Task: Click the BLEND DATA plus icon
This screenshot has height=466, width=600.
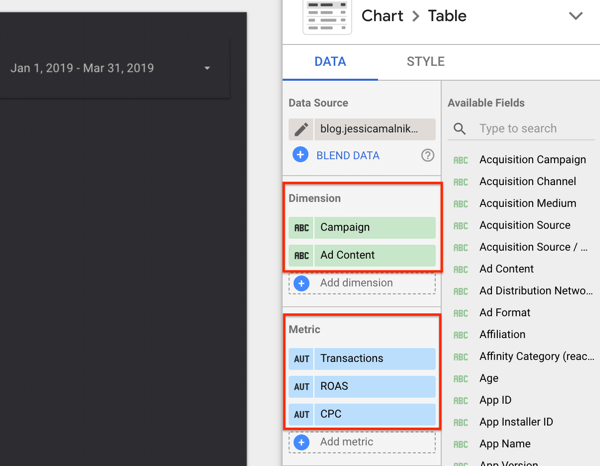Action: 300,155
